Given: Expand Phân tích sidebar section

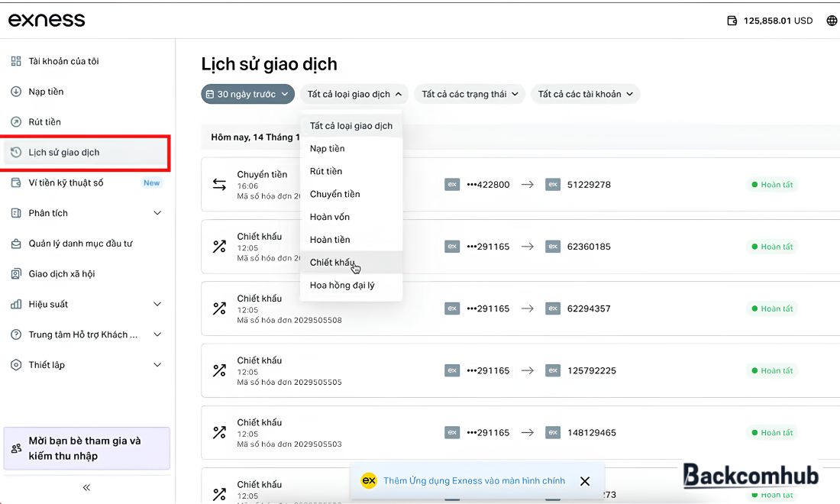Looking at the screenshot, I should tap(157, 213).
